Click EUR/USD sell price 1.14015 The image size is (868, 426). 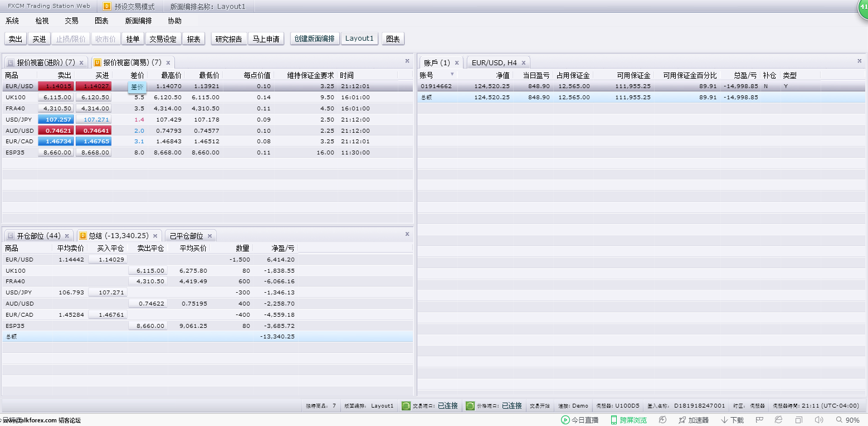[56, 86]
